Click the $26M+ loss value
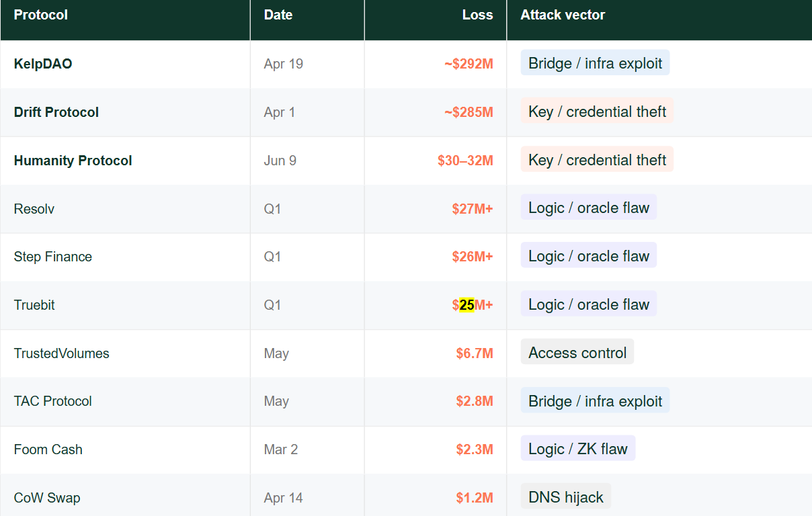Viewport: 812px width, 516px height. pos(473,257)
